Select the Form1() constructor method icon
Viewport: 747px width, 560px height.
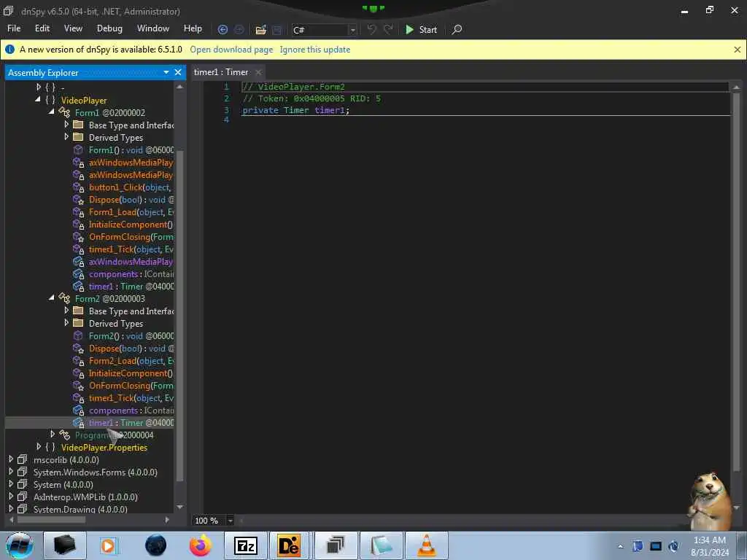point(78,149)
